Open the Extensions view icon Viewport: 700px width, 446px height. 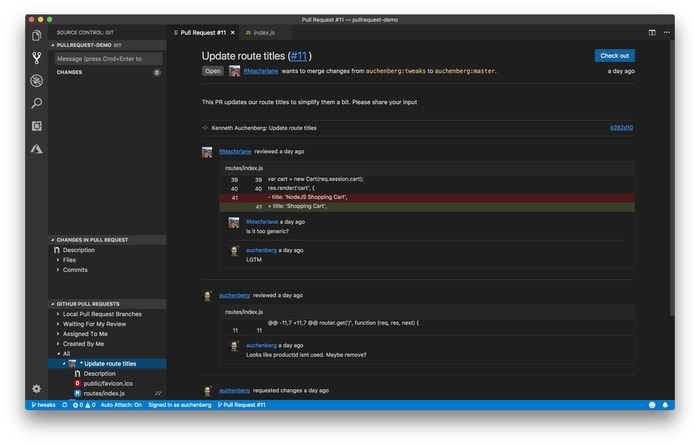tap(37, 126)
